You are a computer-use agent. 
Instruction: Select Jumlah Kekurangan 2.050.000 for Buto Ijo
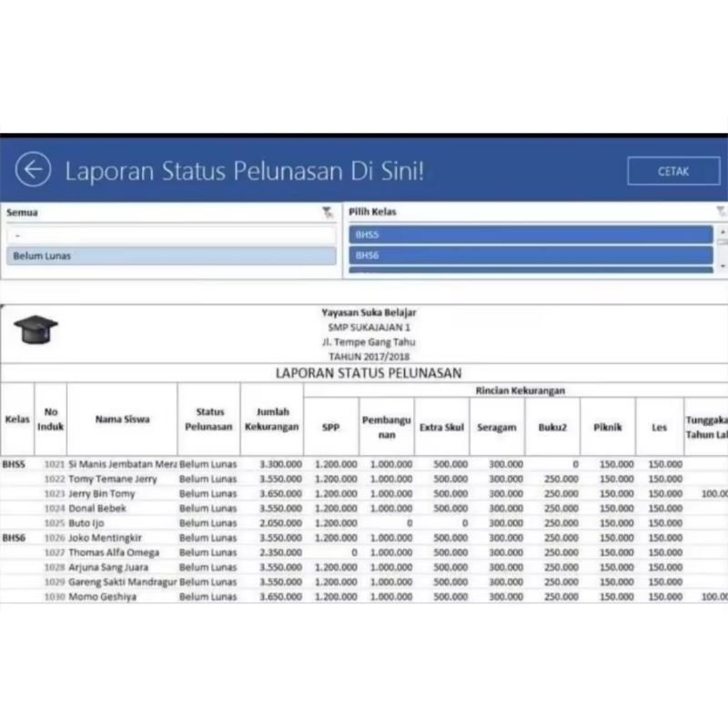280,522
